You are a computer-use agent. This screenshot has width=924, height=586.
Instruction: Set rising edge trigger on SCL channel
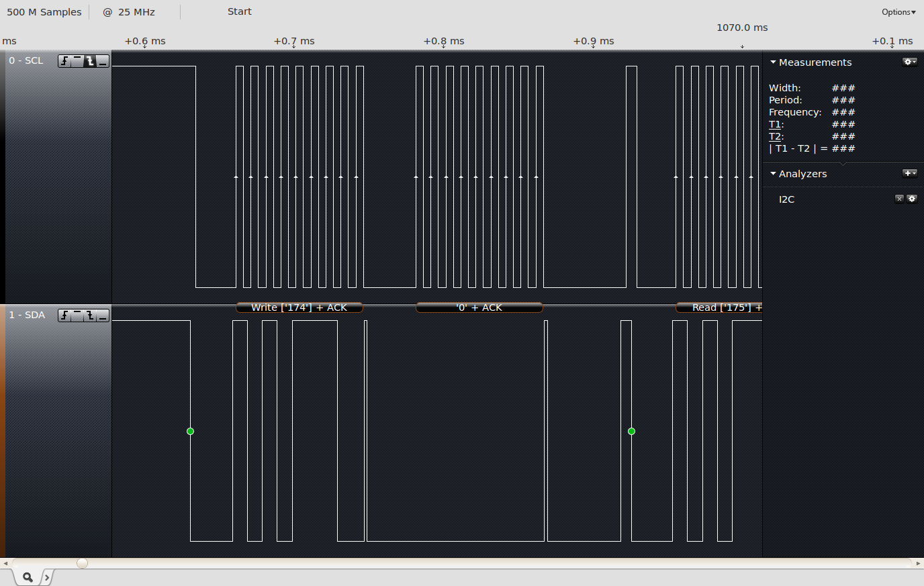tap(64, 61)
